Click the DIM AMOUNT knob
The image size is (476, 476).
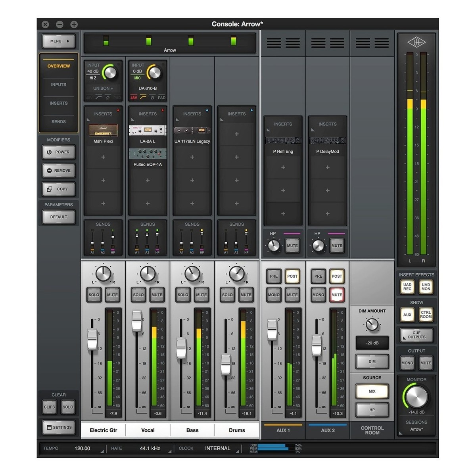(x=372, y=325)
